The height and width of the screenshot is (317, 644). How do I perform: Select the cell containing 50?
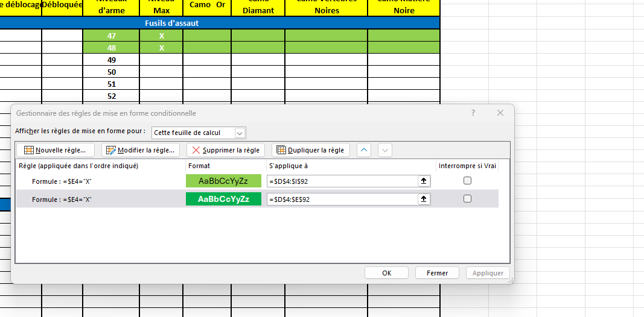pyautogui.click(x=111, y=72)
